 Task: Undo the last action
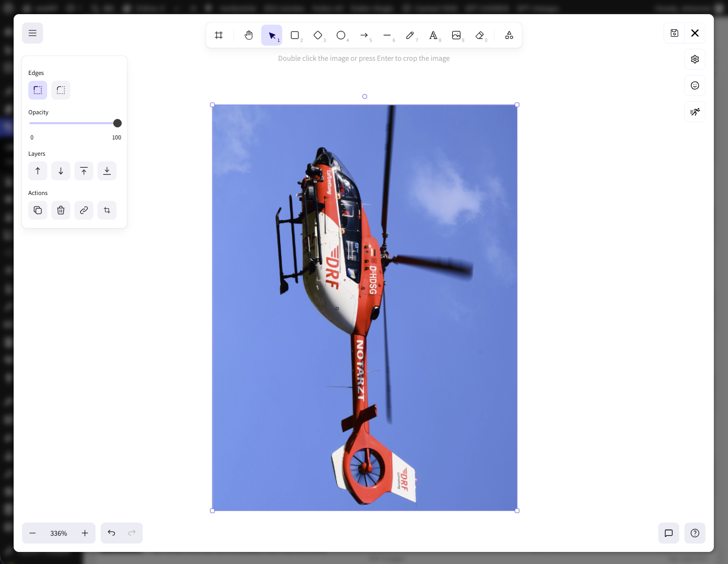[111, 533]
